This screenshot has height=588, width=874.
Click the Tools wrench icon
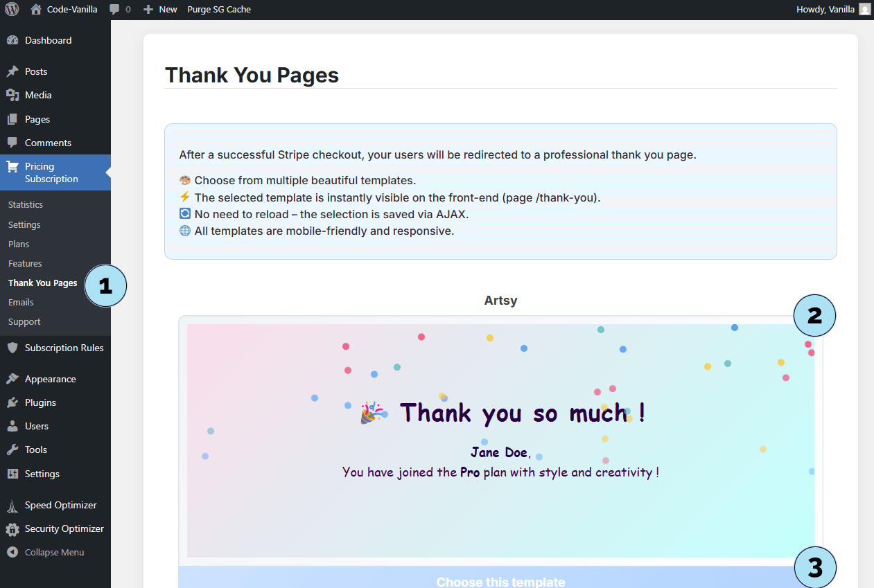[x=12, y=449]
